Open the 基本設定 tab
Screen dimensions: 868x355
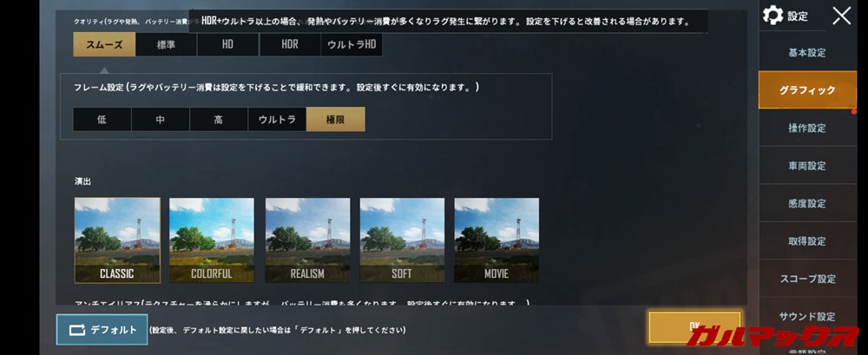pyautogui.click(x=807, y=53)
